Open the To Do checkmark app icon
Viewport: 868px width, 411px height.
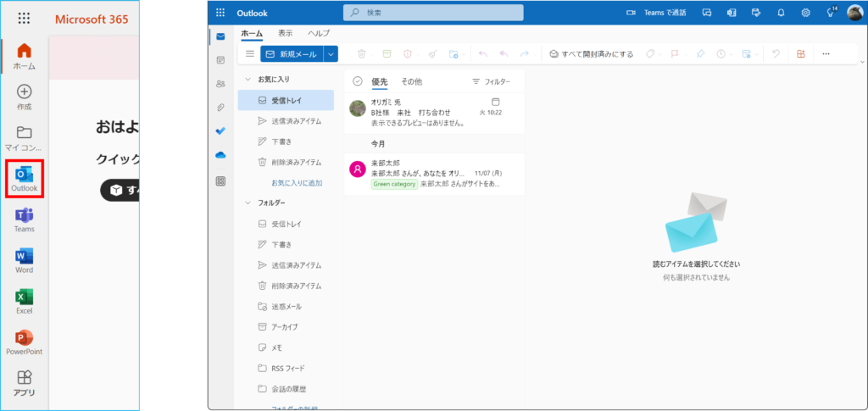point(220,131)
